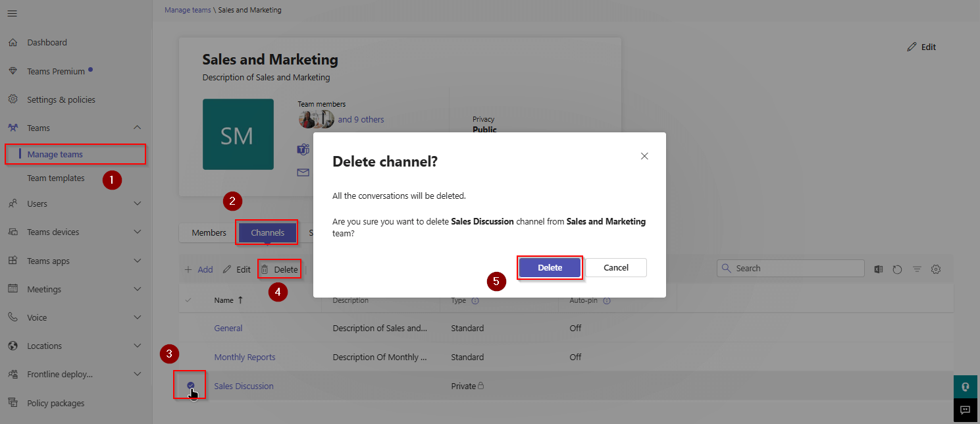980x424 pixels.
Task: Open the feedback chat icon bottom right
Action: 965,410
